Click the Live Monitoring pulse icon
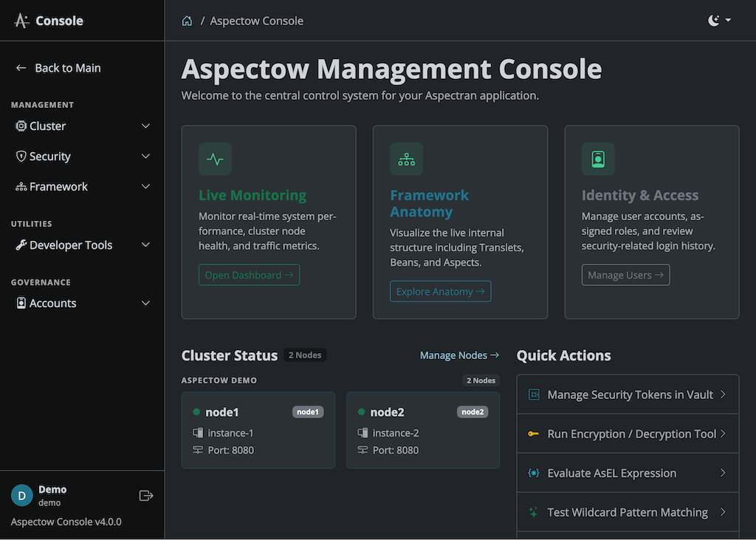Image resolution: width=756 pixels, height=540 pixels. pos(215,159)
